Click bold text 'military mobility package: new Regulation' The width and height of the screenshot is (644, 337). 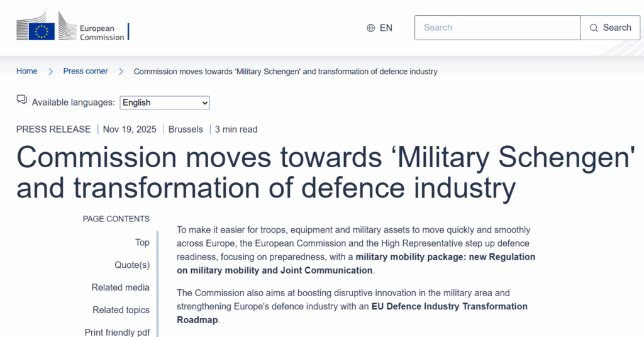[445, 257]
